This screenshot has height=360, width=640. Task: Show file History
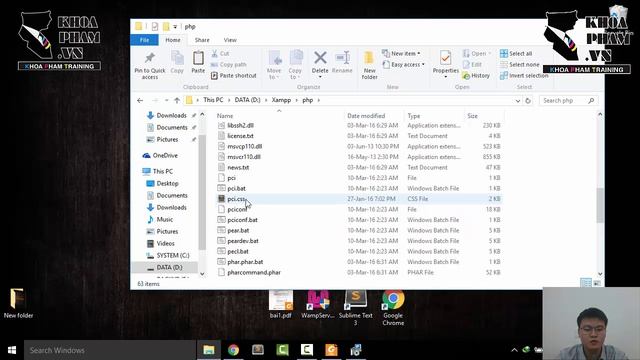pyautogui.click(x=476, y=76)
